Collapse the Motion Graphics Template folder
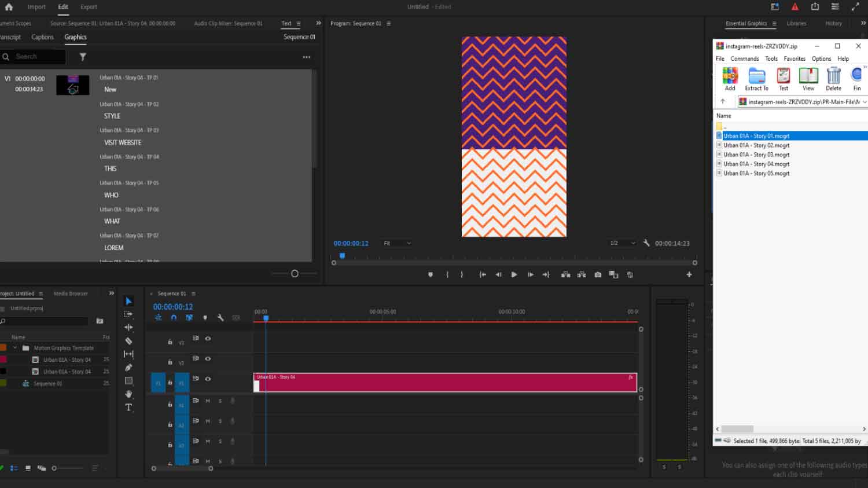868x488 pixels. coord(16,348)
